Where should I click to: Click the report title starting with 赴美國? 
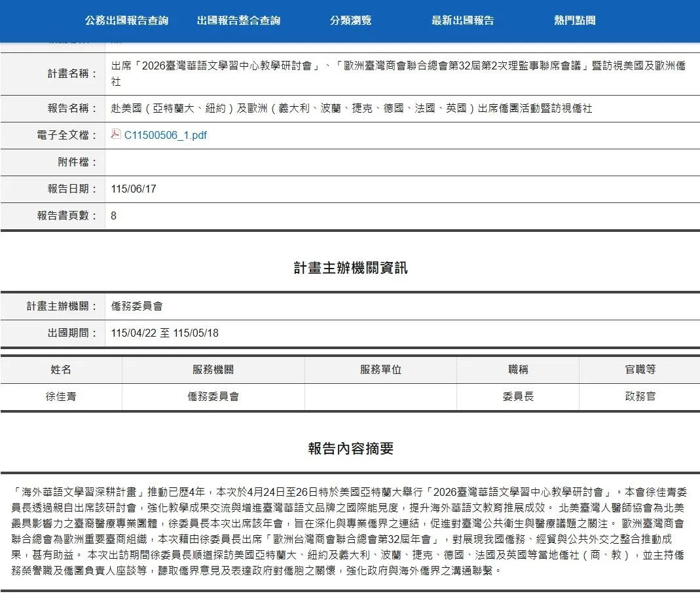point(352,109)
